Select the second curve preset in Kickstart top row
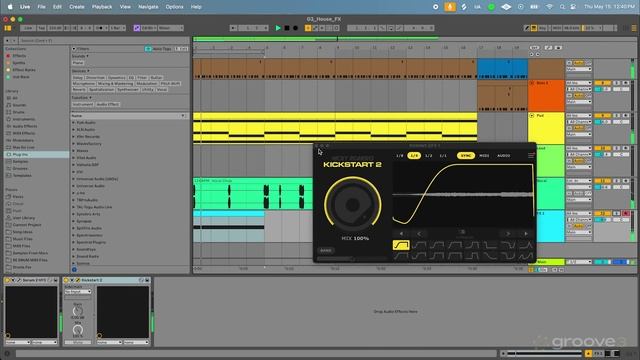This screenshot has height=360, width=640. (419, 244)
